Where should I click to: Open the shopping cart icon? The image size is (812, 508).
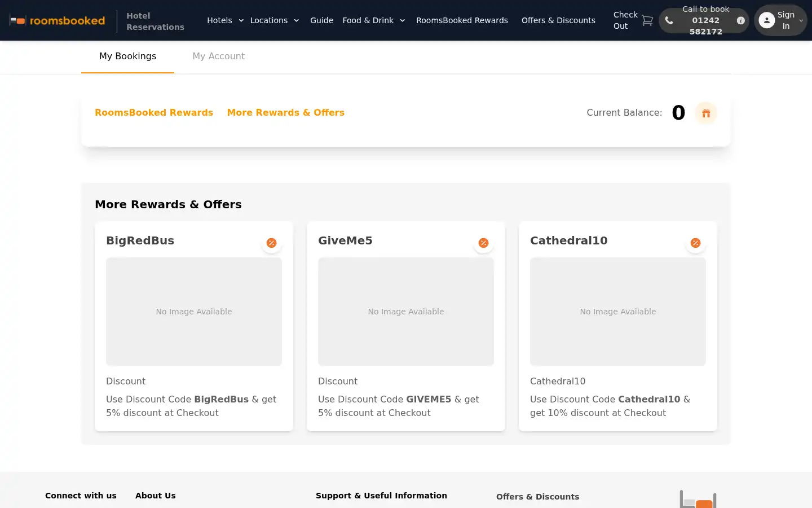(x=647, y=20)
